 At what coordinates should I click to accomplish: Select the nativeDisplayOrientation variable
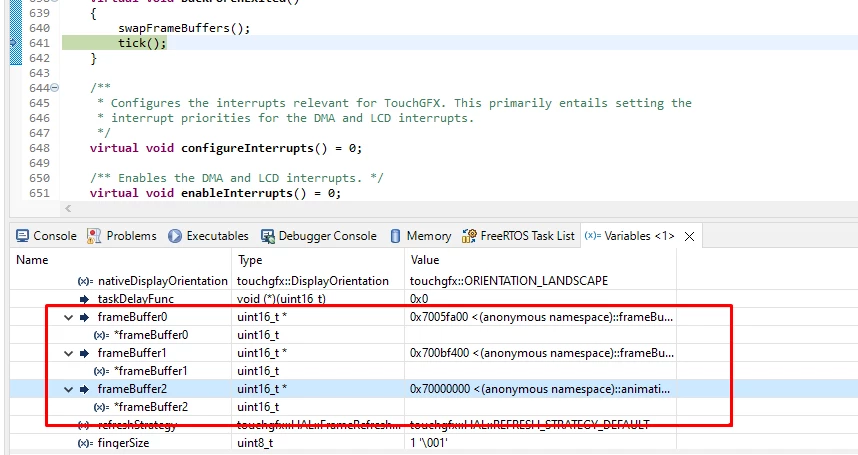[x=343, y=281]
